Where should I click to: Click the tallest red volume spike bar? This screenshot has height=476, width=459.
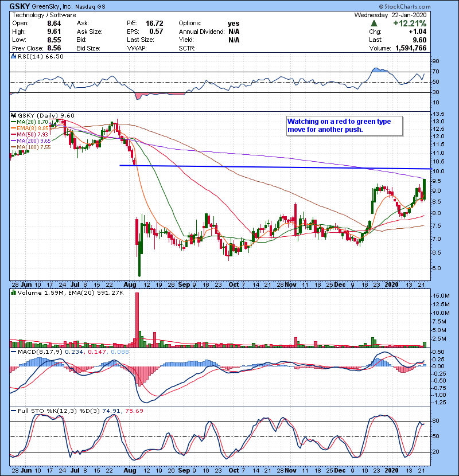[137, 320]
